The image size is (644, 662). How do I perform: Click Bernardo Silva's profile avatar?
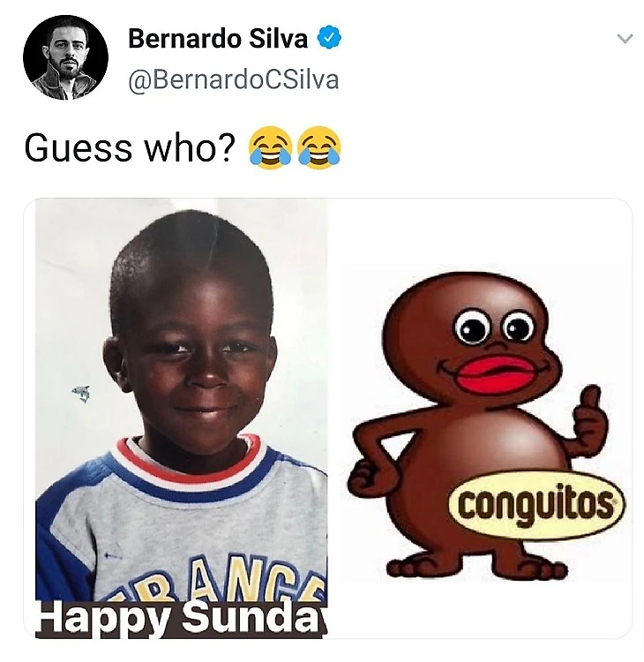click(65, 57)
